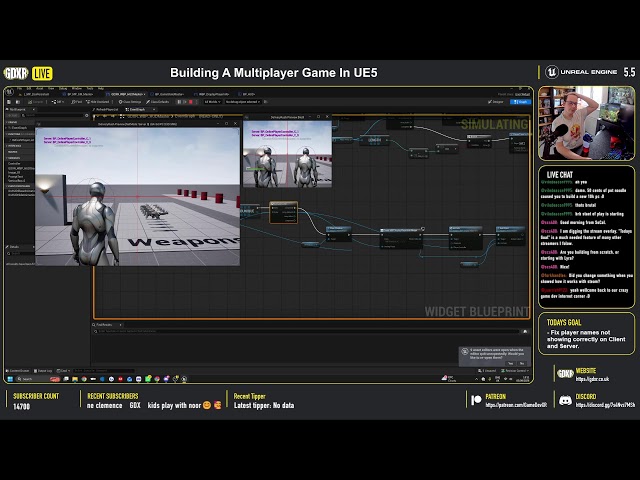Click the Browse to asset toolbar icon
Image resolution: width=640 pixels, height=480 pixels.
click(x=18, y=102)
